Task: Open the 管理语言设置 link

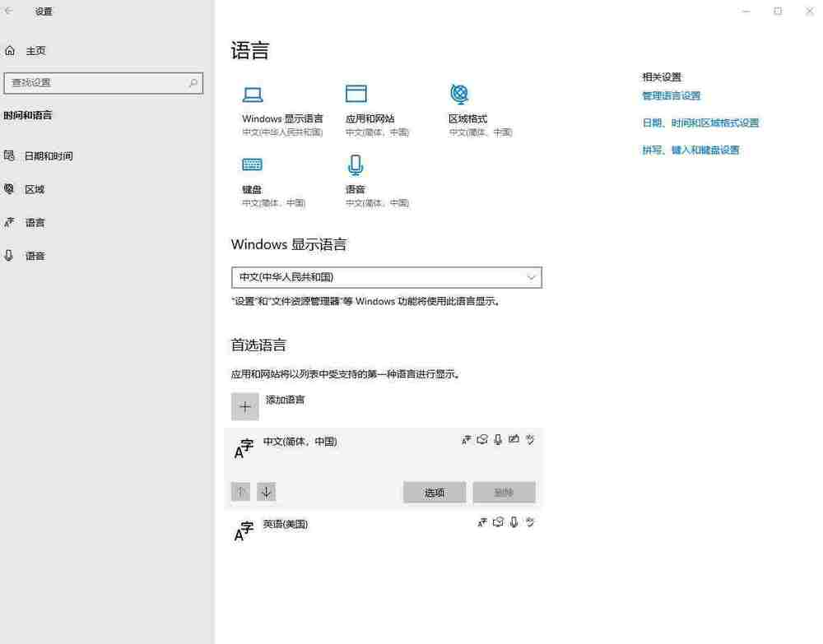Action: (x=671, y=96)
